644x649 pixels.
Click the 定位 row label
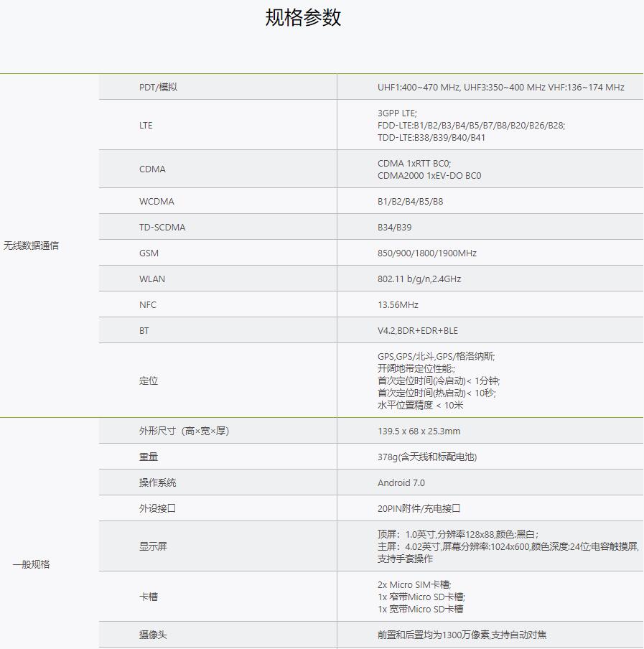(x=149, y=380)
